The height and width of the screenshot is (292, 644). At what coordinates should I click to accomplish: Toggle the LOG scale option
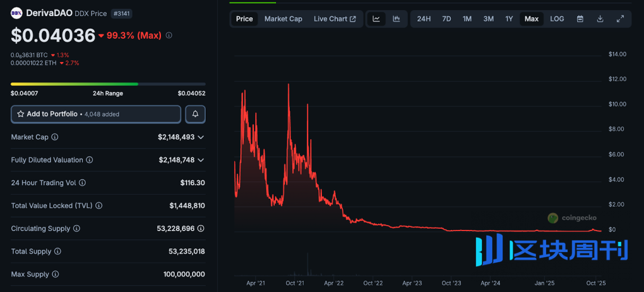coord(557,19)
